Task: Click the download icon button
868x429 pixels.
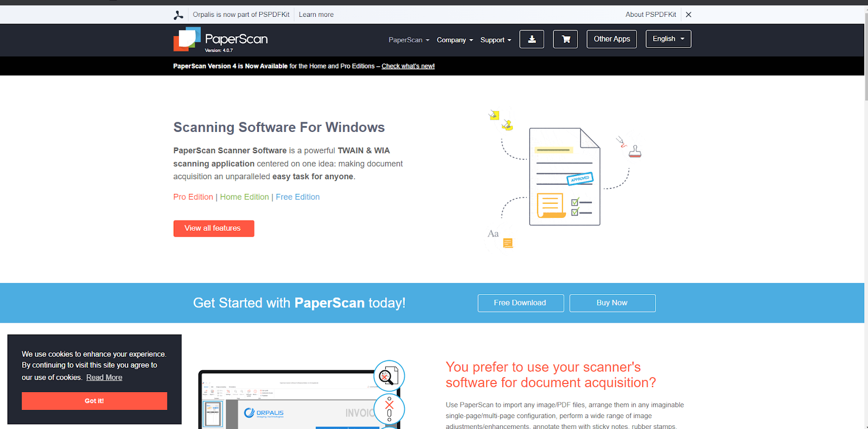Action: 532,39
